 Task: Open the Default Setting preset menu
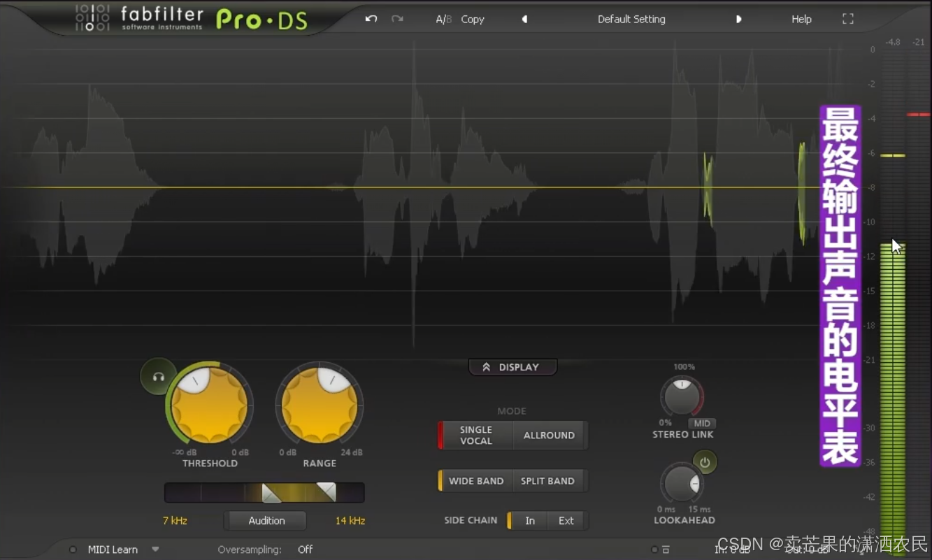[x=631, y=20]
